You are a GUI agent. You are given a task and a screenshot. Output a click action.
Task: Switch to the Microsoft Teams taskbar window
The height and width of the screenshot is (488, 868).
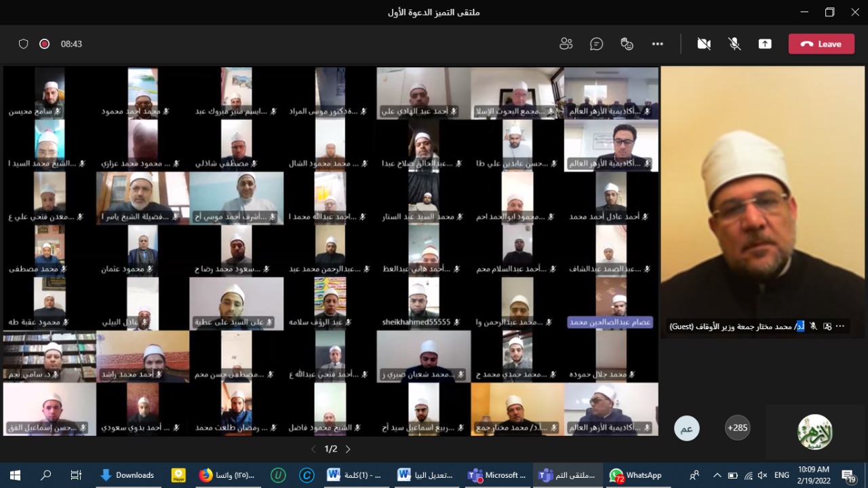(498, 475)
